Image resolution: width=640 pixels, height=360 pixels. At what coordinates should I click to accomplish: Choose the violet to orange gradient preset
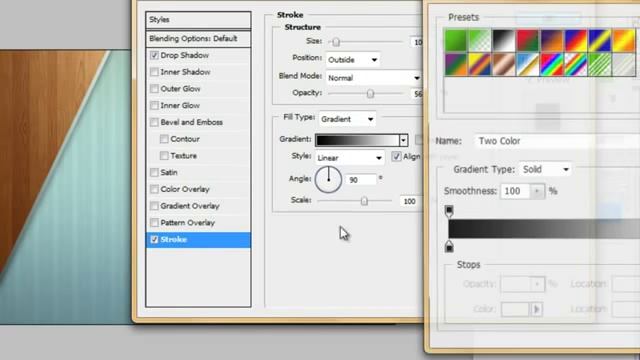[552, 40]
